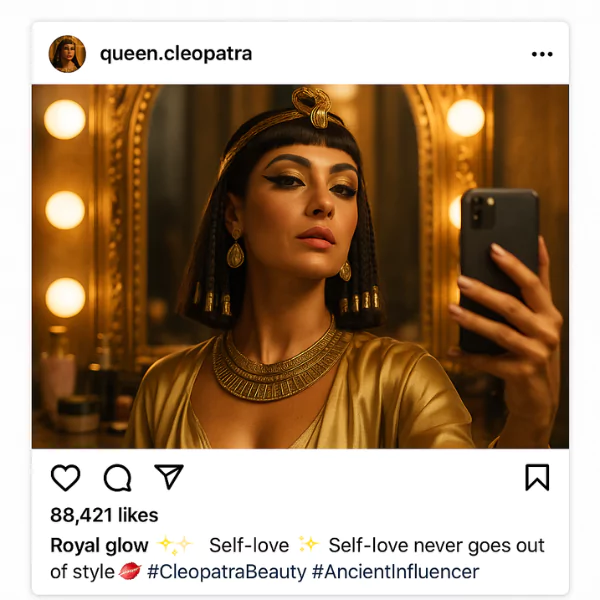Image resolution: width=600 pixels, height=600 pixels.
Task: Share the post via paper plane icon
Action: point(168,477)
